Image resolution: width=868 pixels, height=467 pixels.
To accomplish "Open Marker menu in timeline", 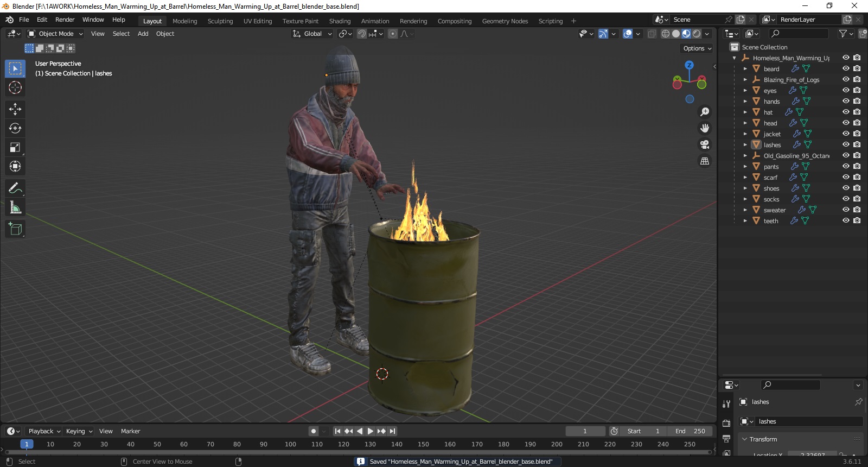I will pyautogui.click(x=130, y=431).
